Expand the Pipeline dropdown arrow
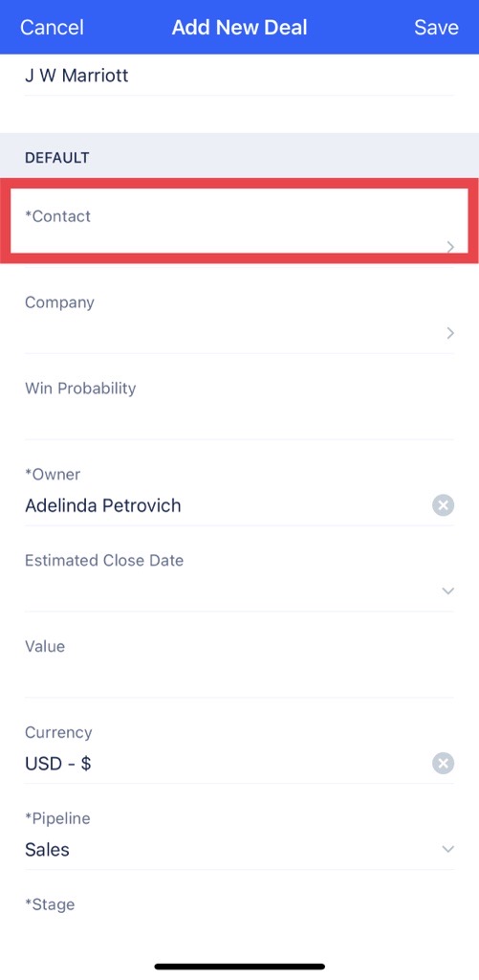This screenshot has height=980, width=479. coord(447,849)
